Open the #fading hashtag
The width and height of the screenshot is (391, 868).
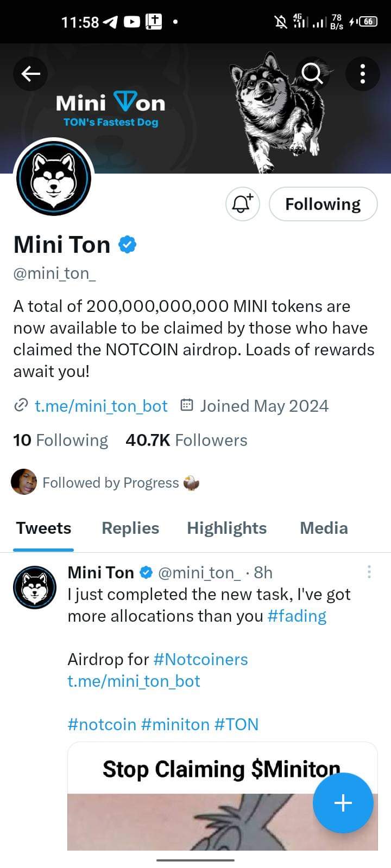point(297,616)
